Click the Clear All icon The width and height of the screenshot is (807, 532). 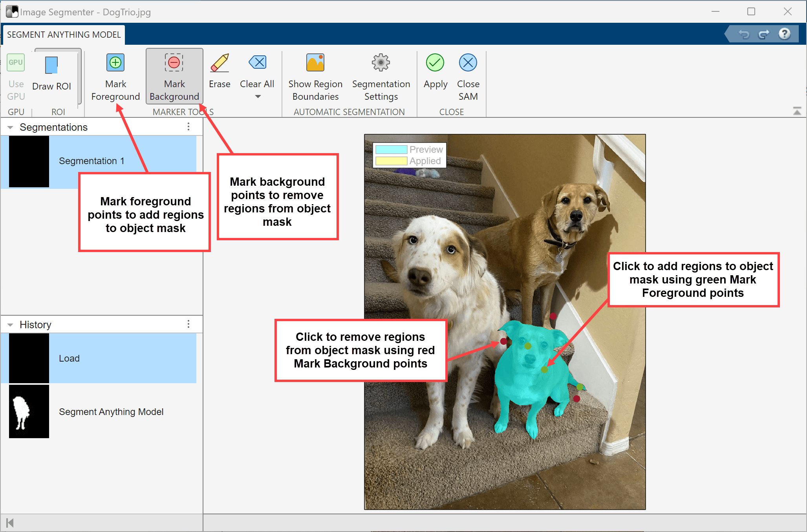257,63
